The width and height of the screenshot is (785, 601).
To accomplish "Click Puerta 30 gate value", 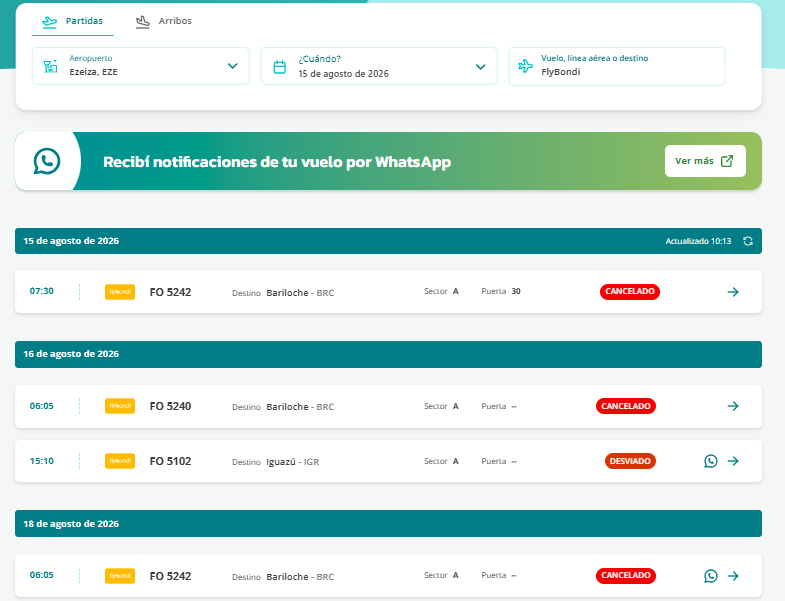I will click(516, 291).
